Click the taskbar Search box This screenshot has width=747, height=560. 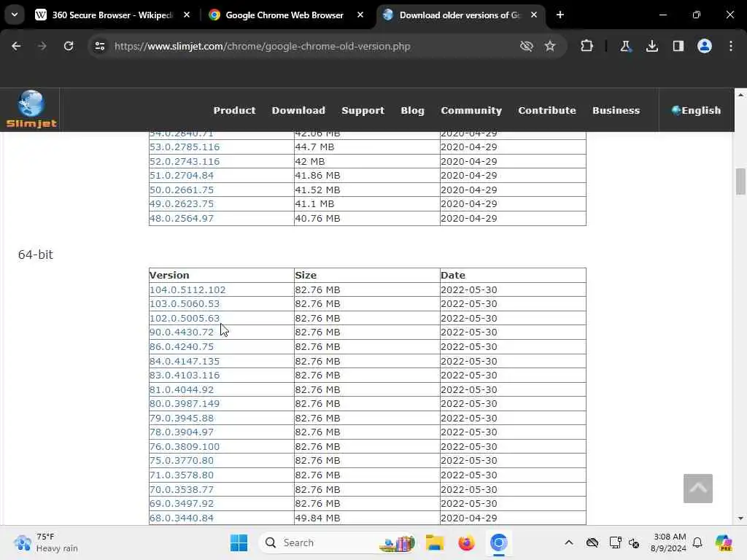pos(336,542)
